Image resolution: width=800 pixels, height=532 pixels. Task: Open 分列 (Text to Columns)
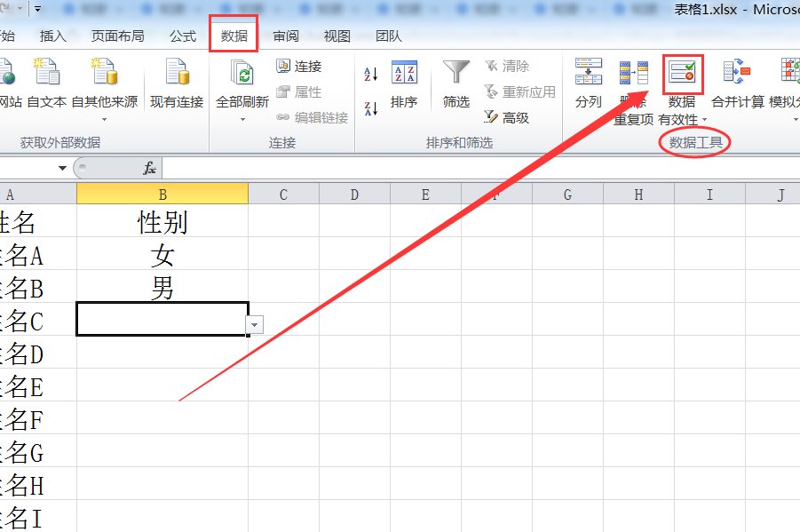pos(588,75)
